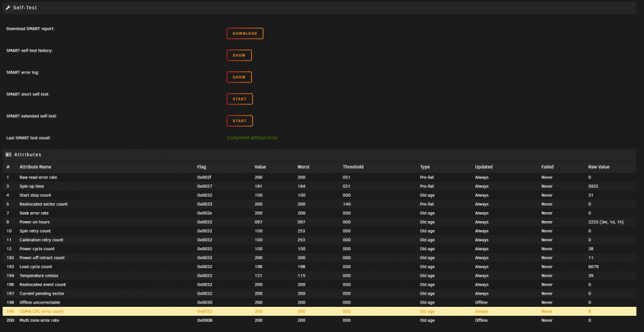
Task: Select the 'Seek error rate' attribute
Action: tap(319, 213)
